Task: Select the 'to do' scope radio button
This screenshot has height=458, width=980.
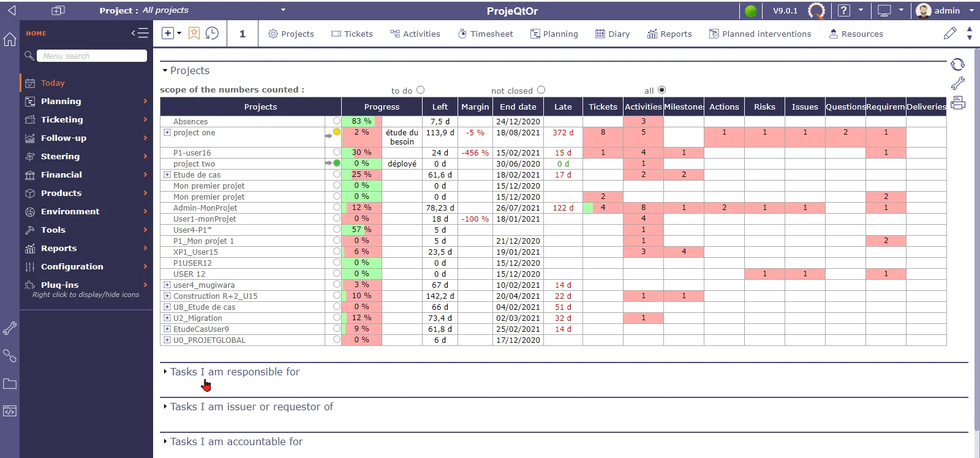Action: [x=420, y=90]
